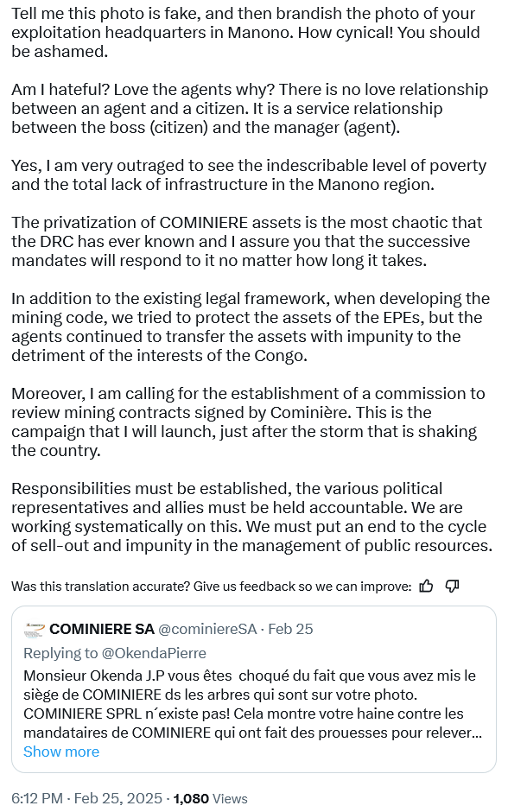
Task: Click the Feb 25, 2025 post date
Action: [118, 798]
